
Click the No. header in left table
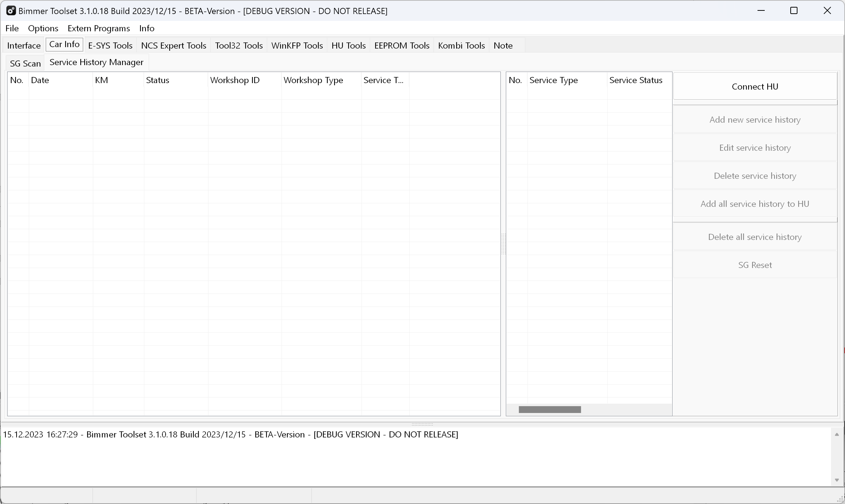click(x=18, y=80)
